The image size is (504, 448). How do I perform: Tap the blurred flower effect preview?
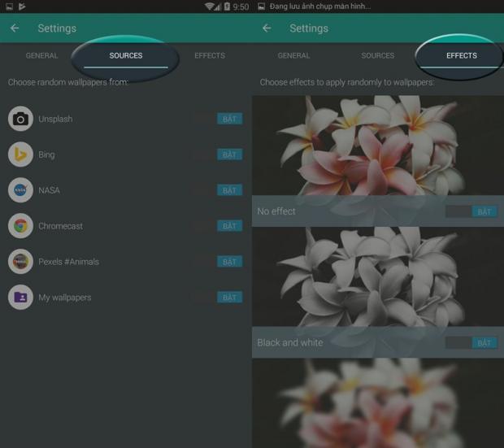pyautogui.click(x=378, y=404)
